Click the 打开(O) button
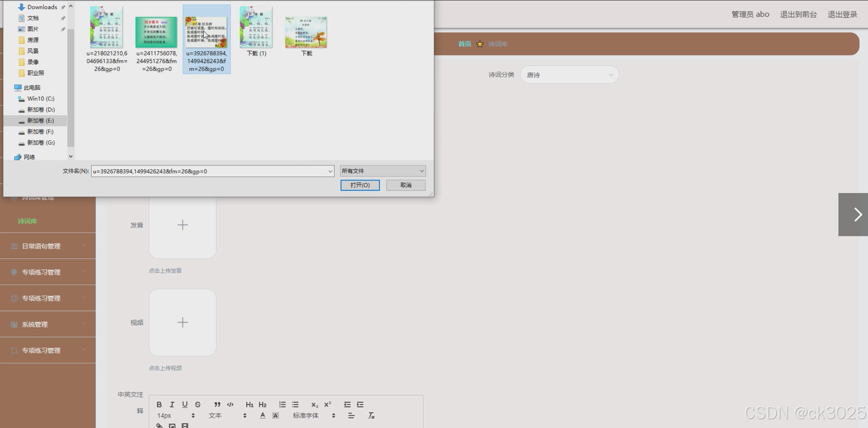 pyautogui.click(x=360, y=185)
